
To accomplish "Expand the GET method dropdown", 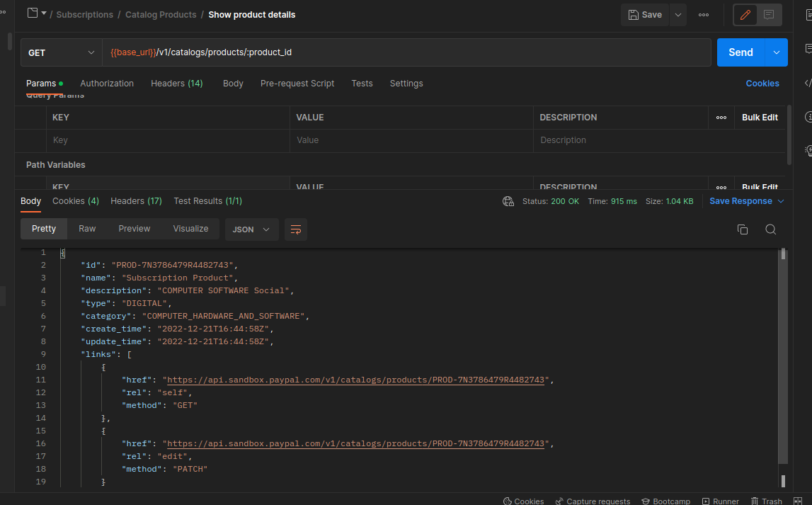I will [x=62, y=52].
